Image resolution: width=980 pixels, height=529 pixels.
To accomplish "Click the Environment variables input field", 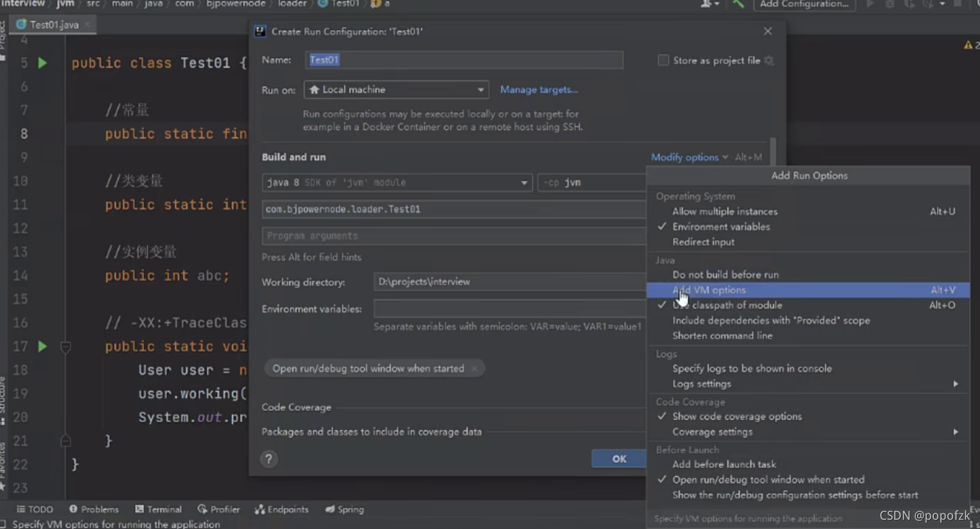I will pos(510,309).
